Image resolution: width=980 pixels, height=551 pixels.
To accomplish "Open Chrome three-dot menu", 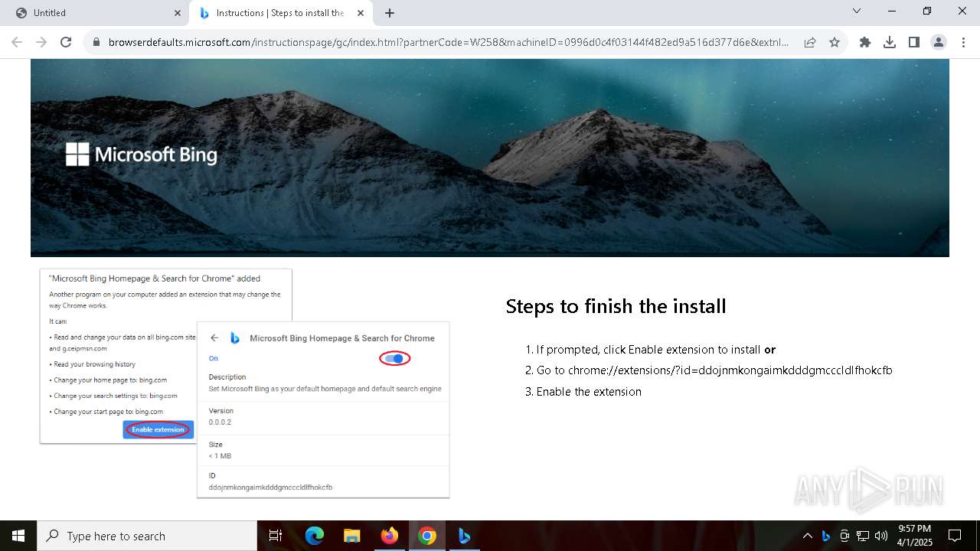I will (x=963, y=42).
